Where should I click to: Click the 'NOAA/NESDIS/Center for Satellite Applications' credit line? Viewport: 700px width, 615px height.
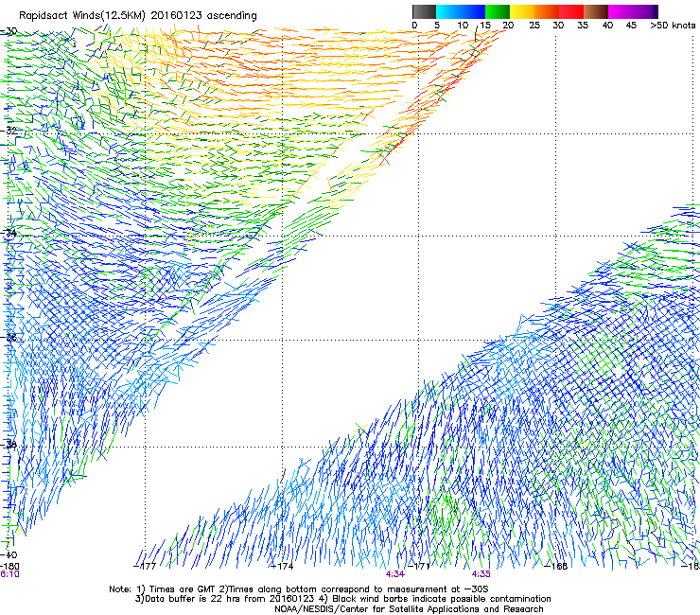tap(409, 609)
